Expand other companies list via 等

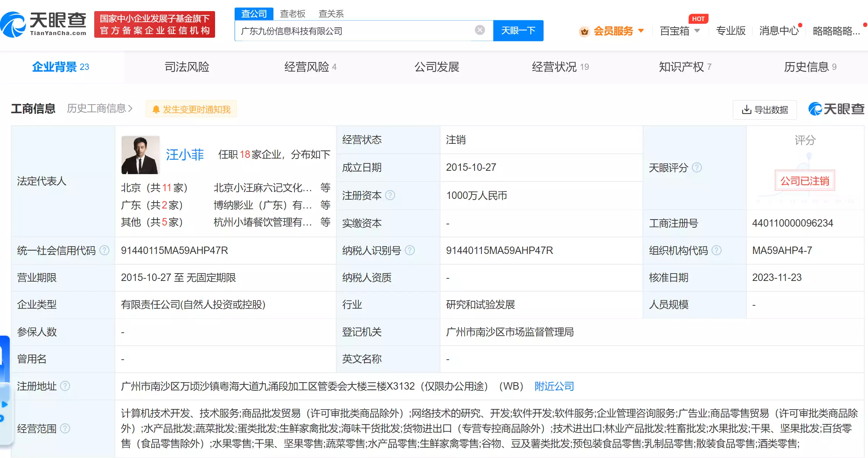(325, 222)
